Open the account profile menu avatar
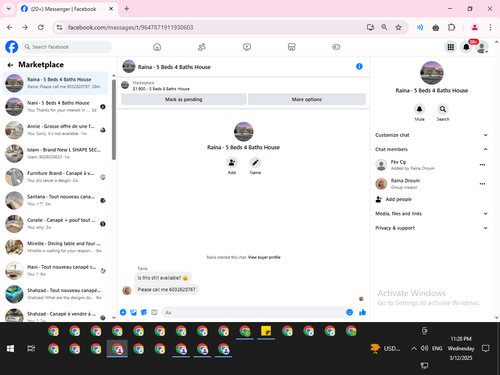Screen dimensions: 500x375 (482, 47)
